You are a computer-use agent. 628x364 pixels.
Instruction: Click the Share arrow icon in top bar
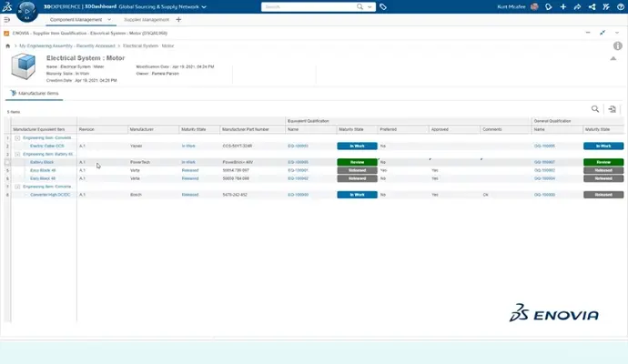(577, 6)
